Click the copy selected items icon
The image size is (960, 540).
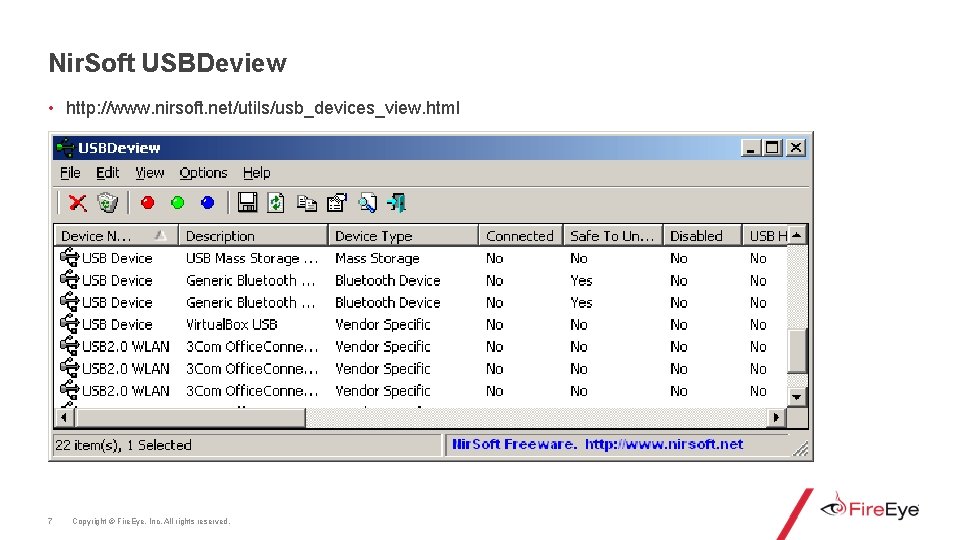tap(307, 203)
